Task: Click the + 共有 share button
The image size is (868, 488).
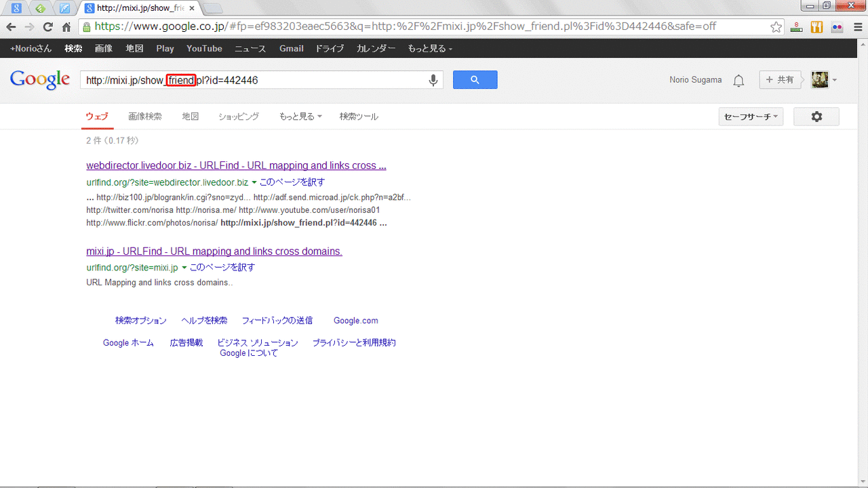Action: (781, 80)
